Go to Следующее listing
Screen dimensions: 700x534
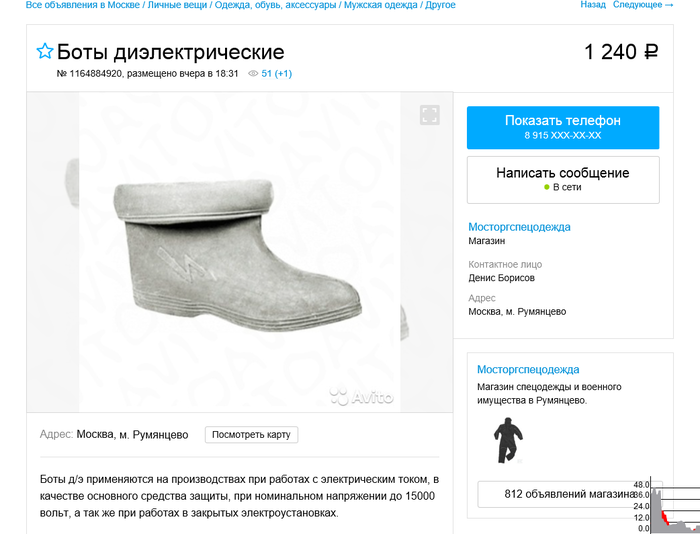click(643, 5)
